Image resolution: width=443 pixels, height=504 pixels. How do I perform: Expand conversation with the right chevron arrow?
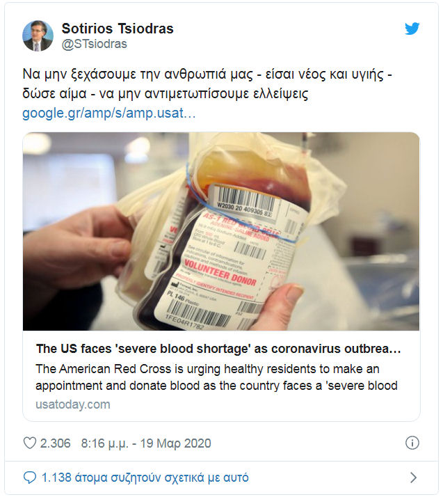point(413,478)
